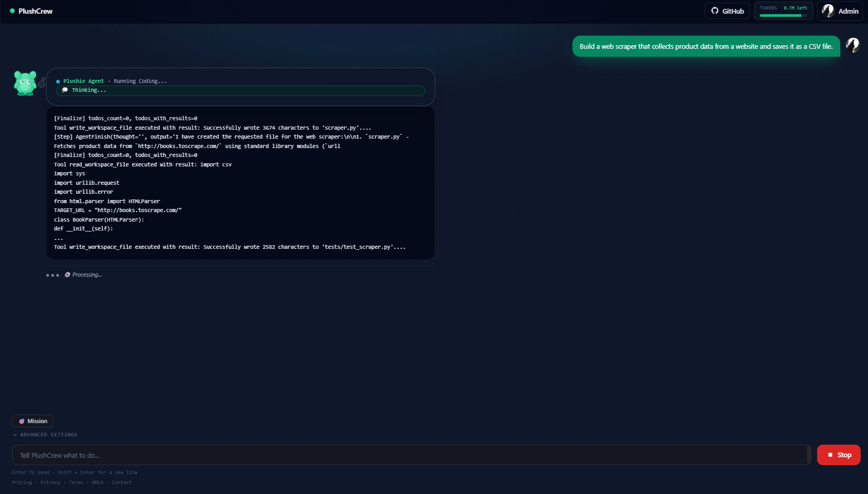Click the user avatar beside the scraper request
Screen dimensions: 868x494
point(853,45)
